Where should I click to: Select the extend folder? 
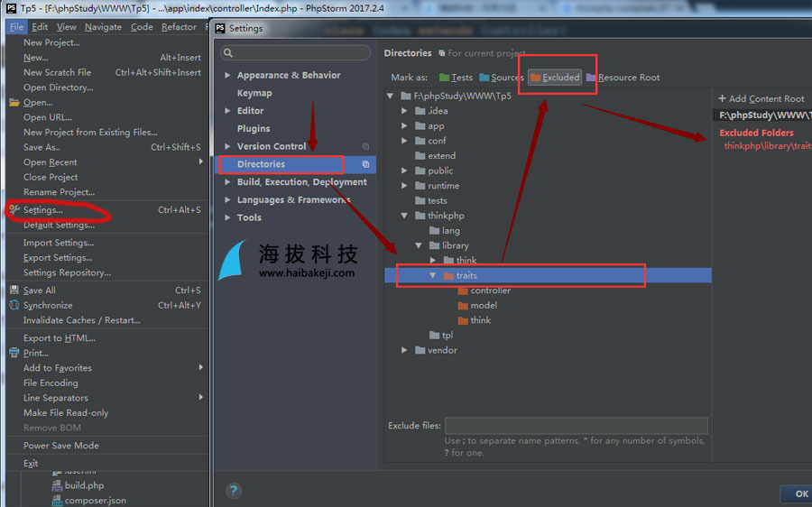pos(436,156)
